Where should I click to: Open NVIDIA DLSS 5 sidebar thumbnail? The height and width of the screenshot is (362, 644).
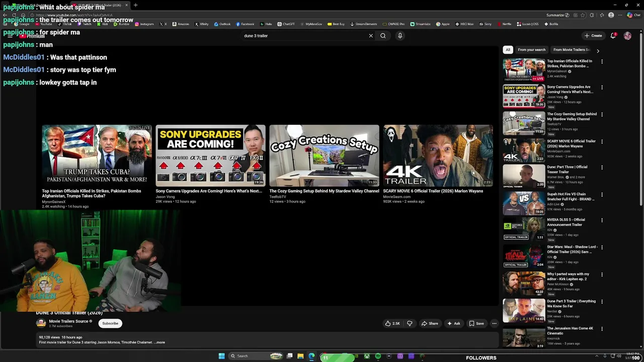(x=524, y=229)
